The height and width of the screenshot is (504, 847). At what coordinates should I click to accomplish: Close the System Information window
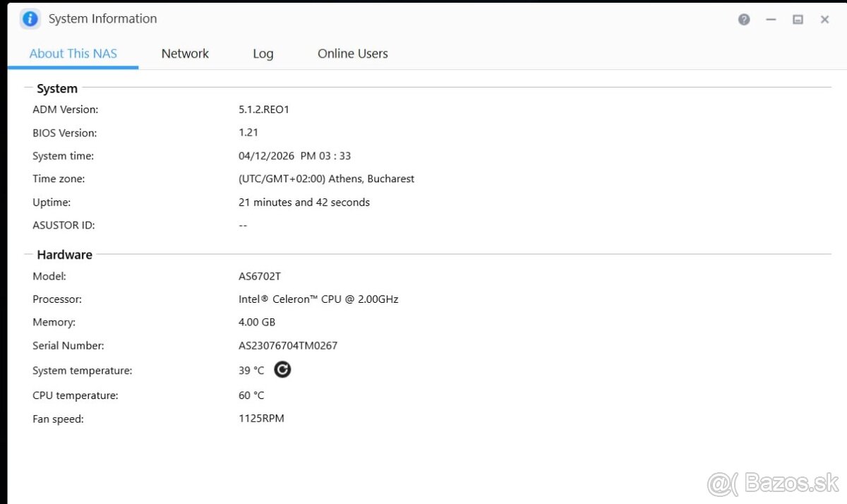[824, 20]
